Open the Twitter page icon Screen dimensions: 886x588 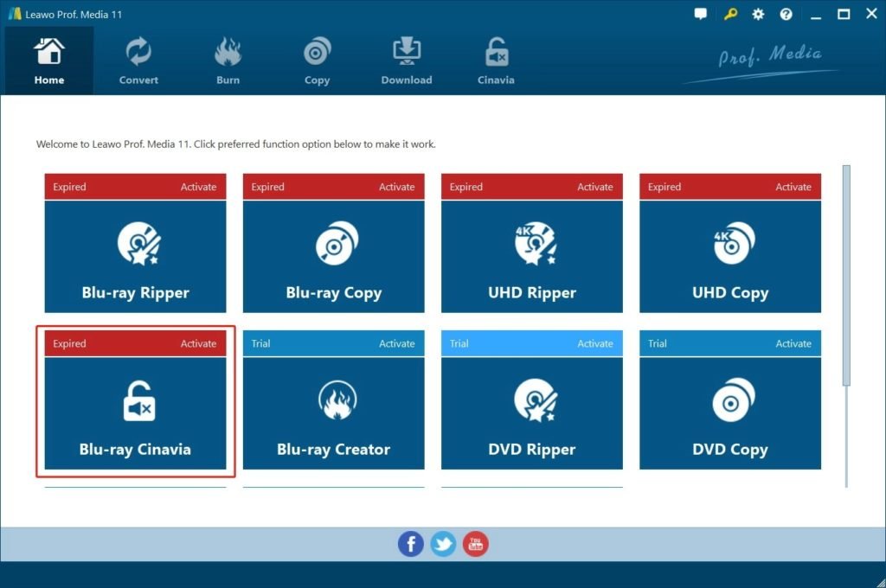[443, 544]
